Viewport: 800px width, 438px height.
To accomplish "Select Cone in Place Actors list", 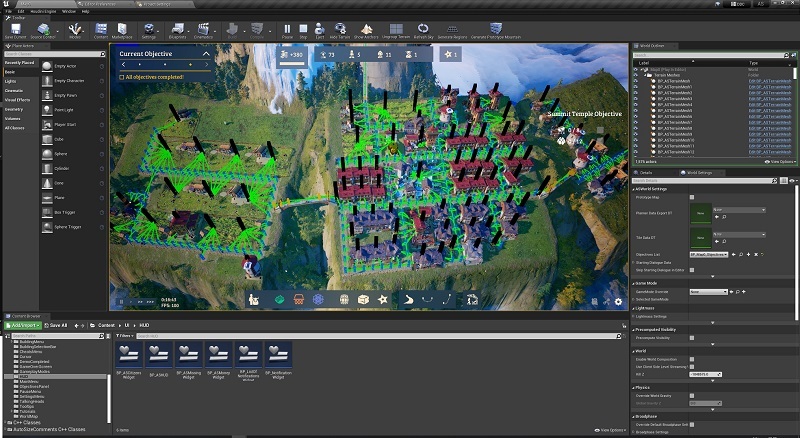I will [73, 183].
